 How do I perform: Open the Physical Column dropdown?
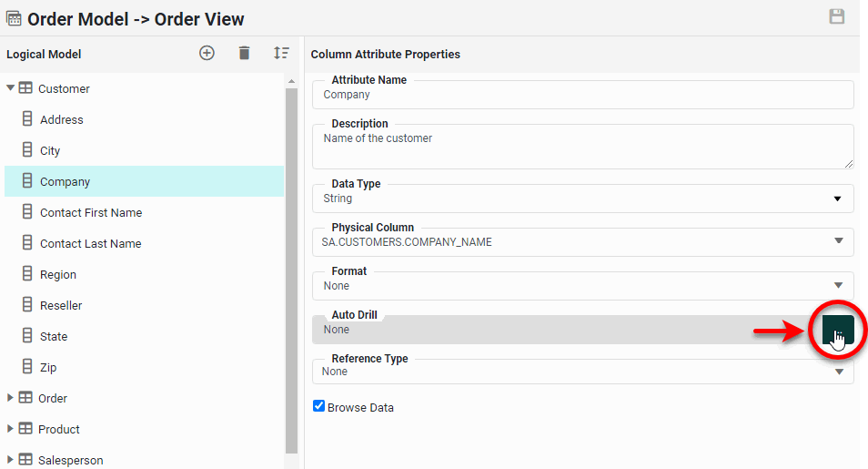pos(838,241)
